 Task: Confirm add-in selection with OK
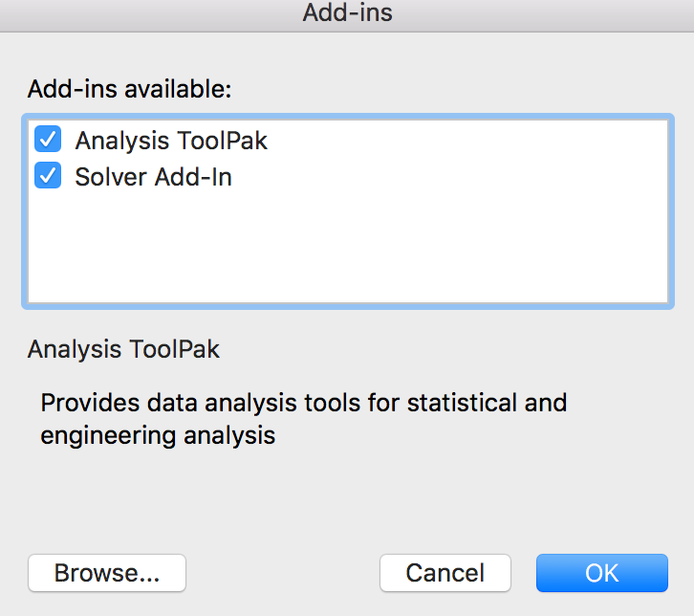[x=602, y=573]
